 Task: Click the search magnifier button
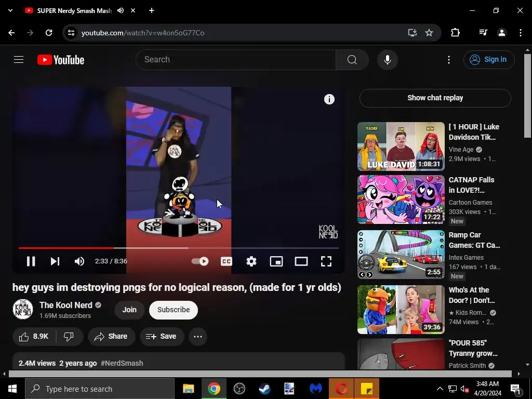(x=352, y=60)
